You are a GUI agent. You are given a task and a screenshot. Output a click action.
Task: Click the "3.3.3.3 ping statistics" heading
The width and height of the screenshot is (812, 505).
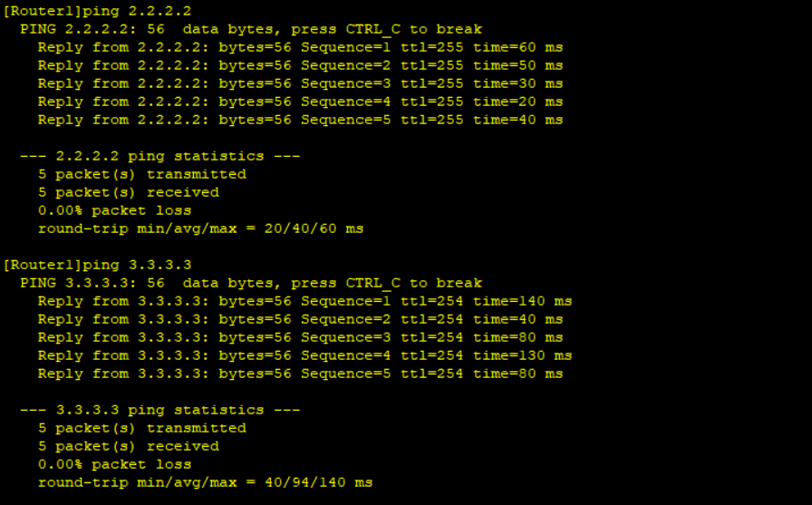click(x=160, y=410)
